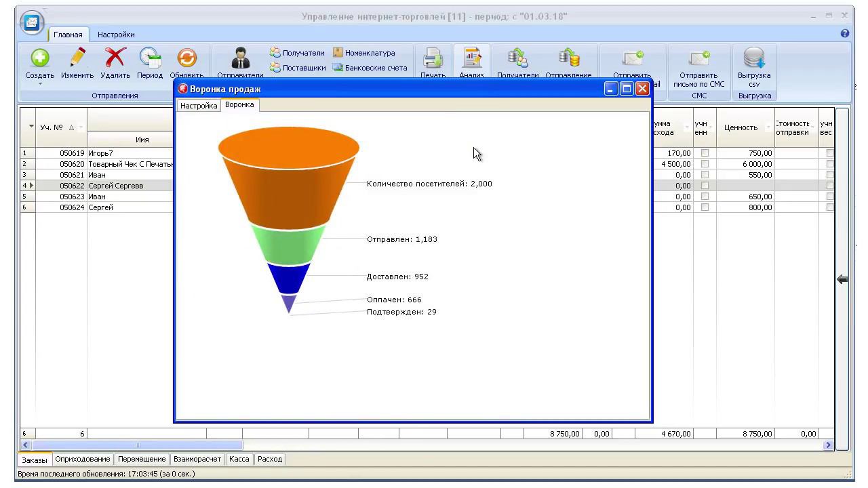
Task: Open the round application menu button
Action: click(x=32, y=23)
